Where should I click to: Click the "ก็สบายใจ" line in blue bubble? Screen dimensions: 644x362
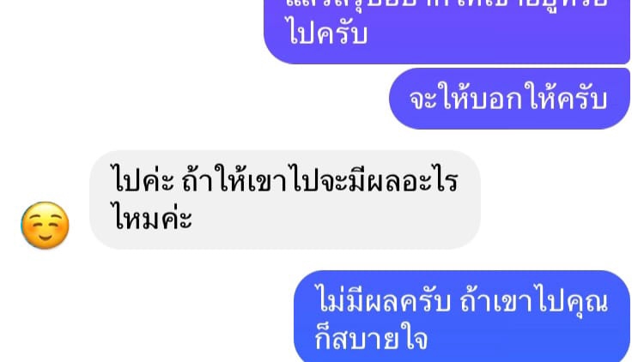pyautogui.click(x=371, y=339)
